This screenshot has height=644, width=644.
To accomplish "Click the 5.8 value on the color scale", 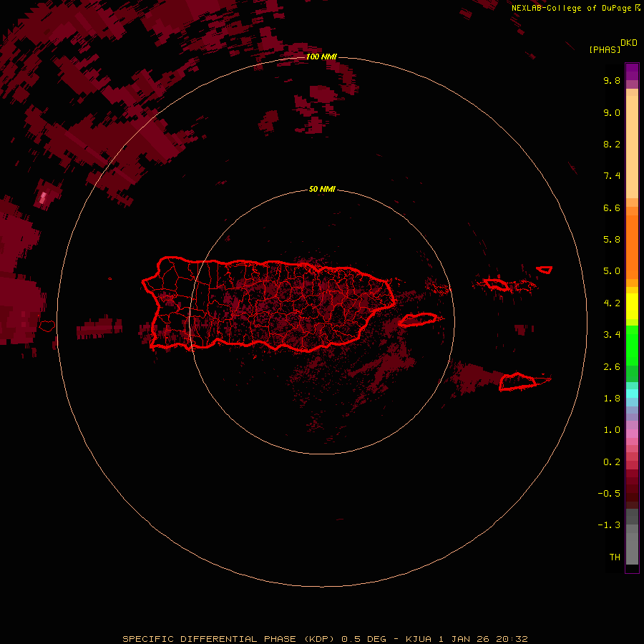I will (x=612, y=240).
